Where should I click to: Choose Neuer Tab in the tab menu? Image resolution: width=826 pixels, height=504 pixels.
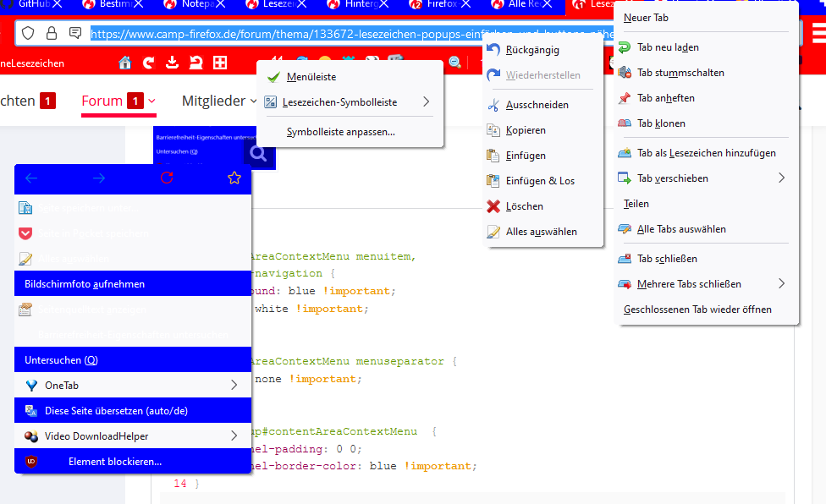[706, 18]
